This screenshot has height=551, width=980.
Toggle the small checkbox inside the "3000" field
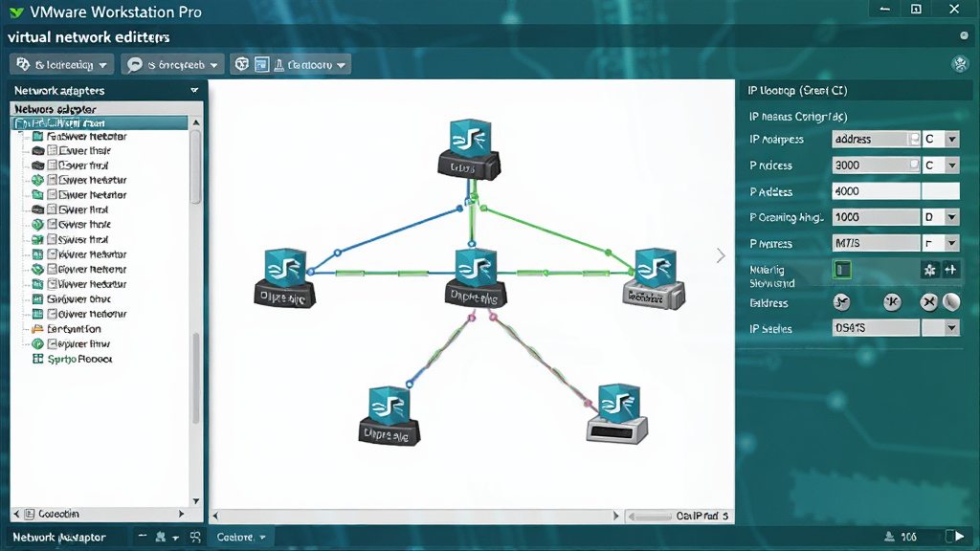click(914, 165)
